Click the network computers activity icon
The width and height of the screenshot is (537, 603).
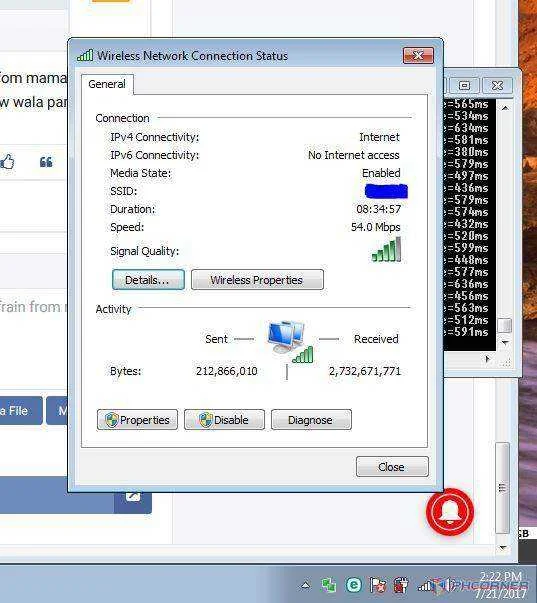point(290,341)
